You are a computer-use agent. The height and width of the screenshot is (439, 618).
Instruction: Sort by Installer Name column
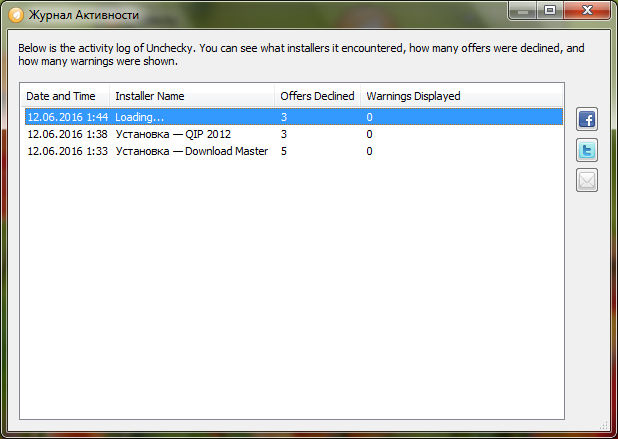click(192, 96)
